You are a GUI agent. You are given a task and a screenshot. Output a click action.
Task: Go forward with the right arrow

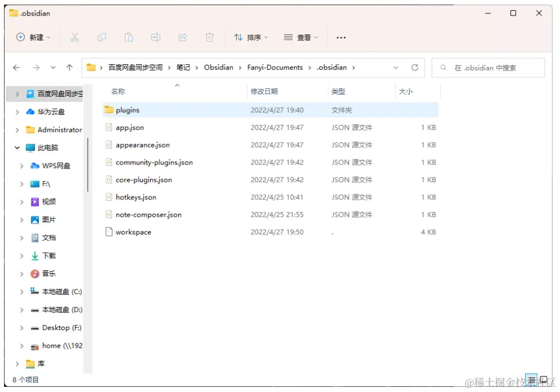[36, 68]
